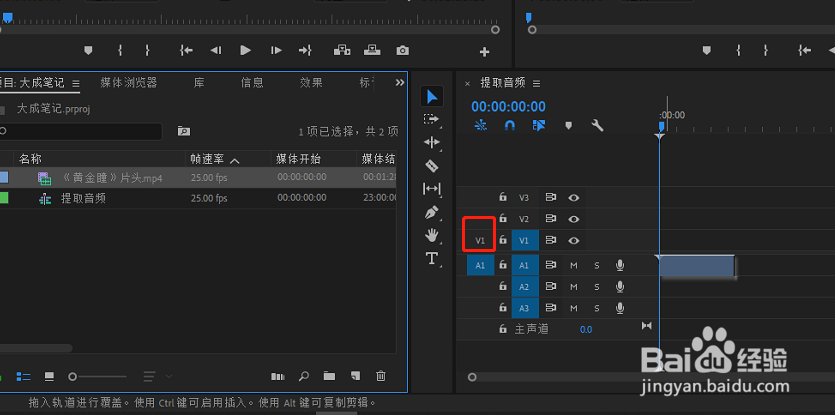835x415 pixels.
Task: Open 效果 tab
Action: (311, 83)
